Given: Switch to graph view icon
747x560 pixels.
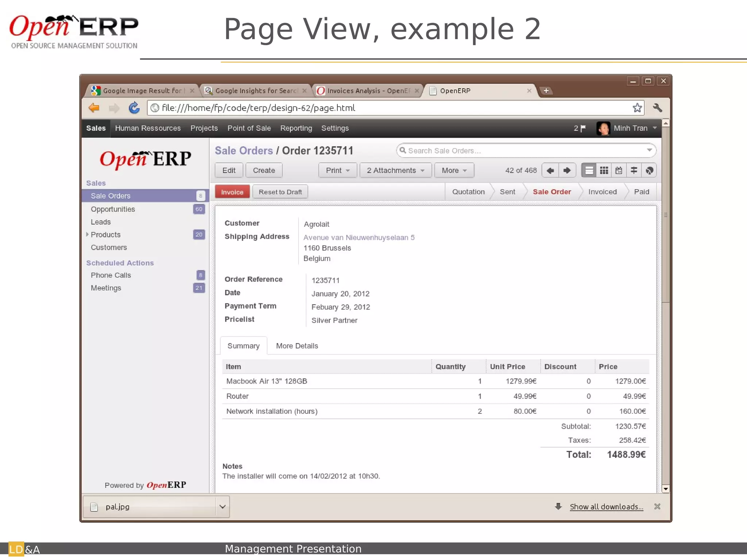Looking at the screenshot, I should point(649,171).
